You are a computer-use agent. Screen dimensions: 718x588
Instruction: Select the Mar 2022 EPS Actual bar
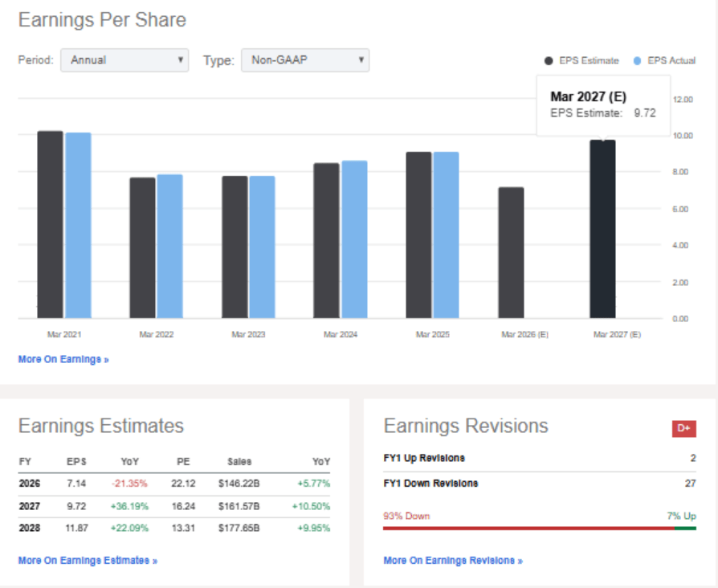click(170, 247)
